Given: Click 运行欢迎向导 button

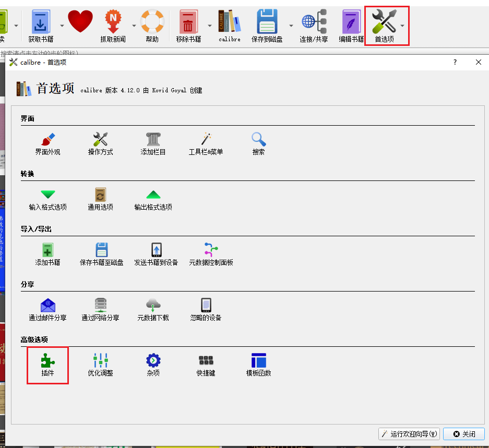Looking at the screenshot, I should pyautogui.click(x=409, y=434).
